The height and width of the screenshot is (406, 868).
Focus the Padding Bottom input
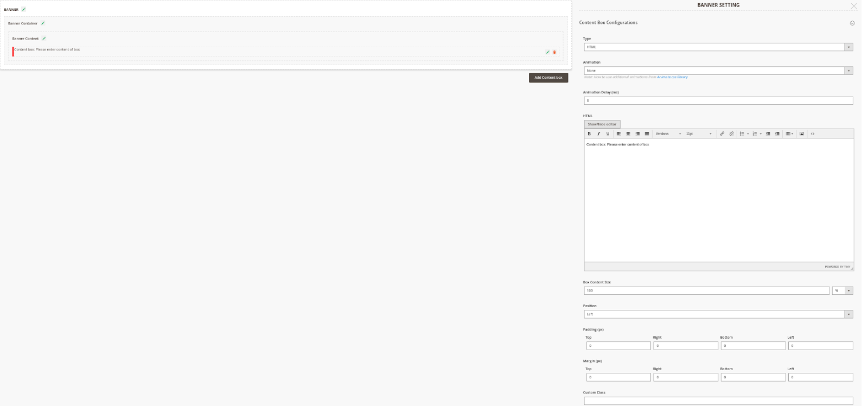(x=753, y=346)
